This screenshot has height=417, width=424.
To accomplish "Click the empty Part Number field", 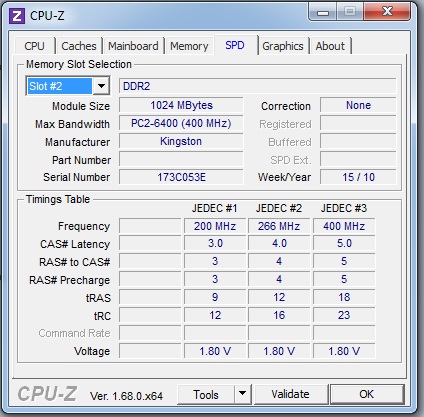I will point(181,159).
